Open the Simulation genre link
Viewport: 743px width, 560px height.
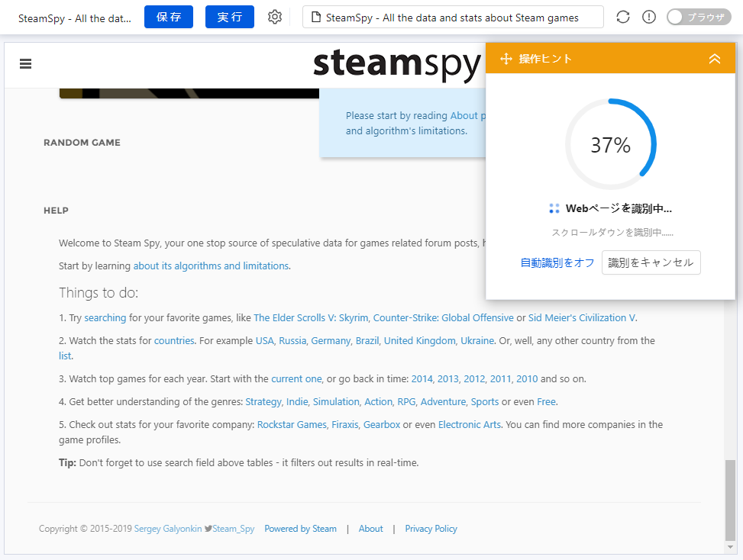(x=336, y=401)
